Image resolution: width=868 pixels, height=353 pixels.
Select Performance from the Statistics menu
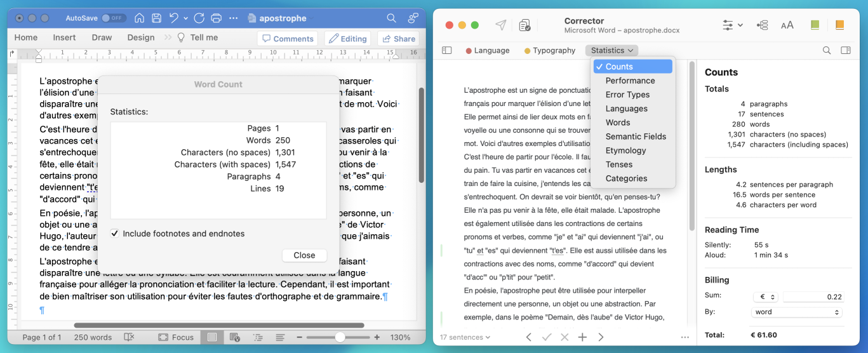[630, 81]
